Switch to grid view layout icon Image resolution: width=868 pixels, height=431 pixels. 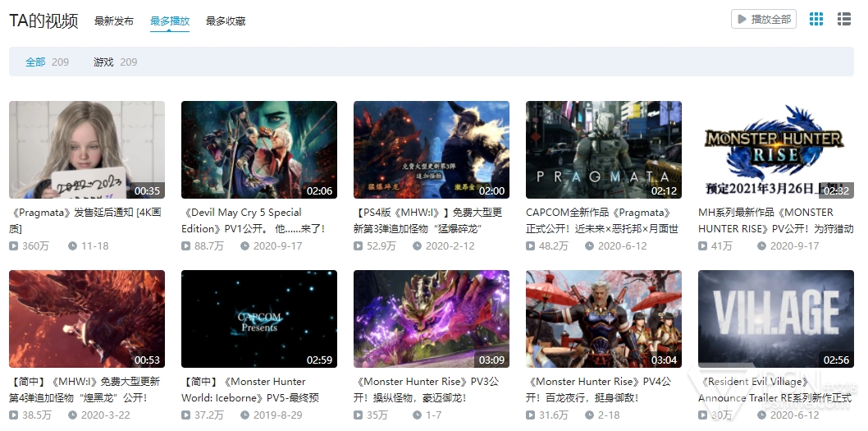click(815, 19)
